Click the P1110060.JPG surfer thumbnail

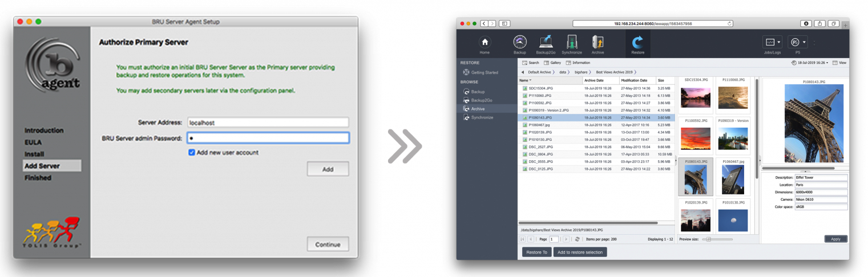[733, 97]
